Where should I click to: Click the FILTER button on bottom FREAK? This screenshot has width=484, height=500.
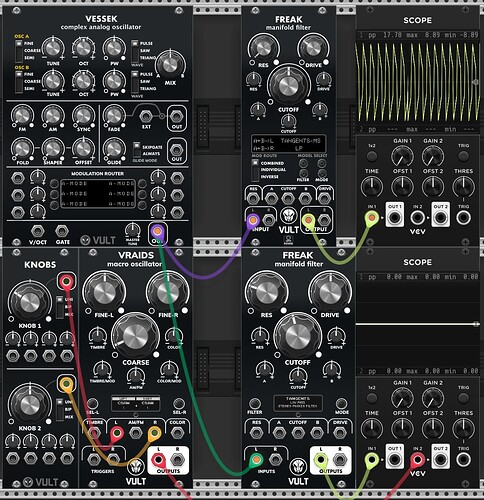point(255,404)
